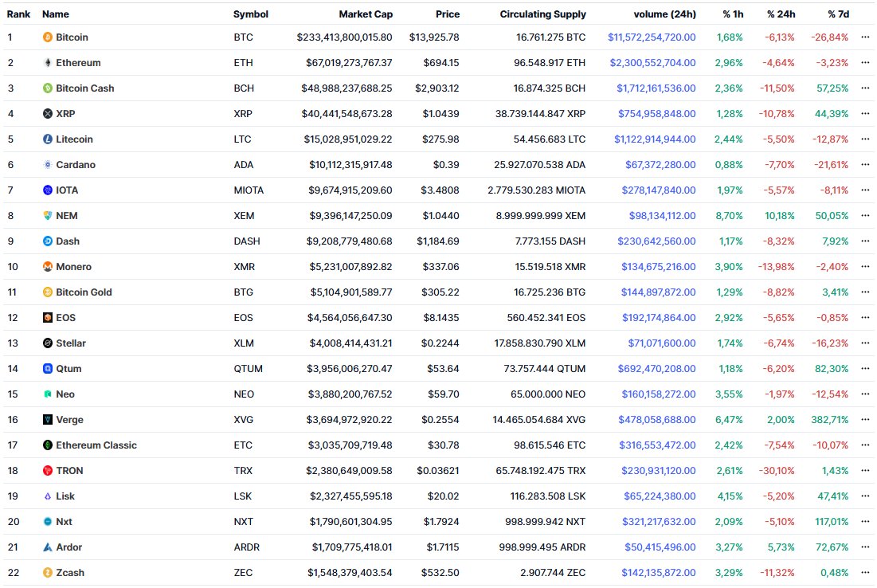Open the Ethereum name link
The height and width of the screenshot is (588, 877).
[x=78, y=63]
